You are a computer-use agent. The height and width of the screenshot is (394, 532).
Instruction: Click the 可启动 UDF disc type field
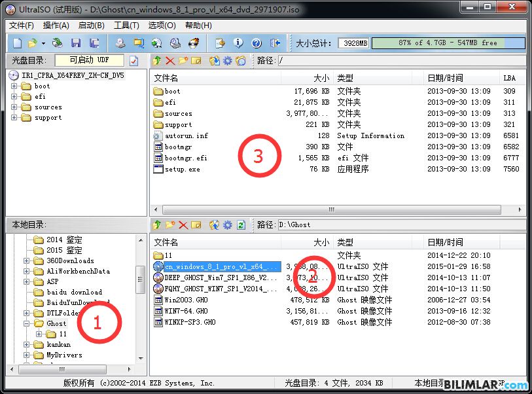pos(89,60)
